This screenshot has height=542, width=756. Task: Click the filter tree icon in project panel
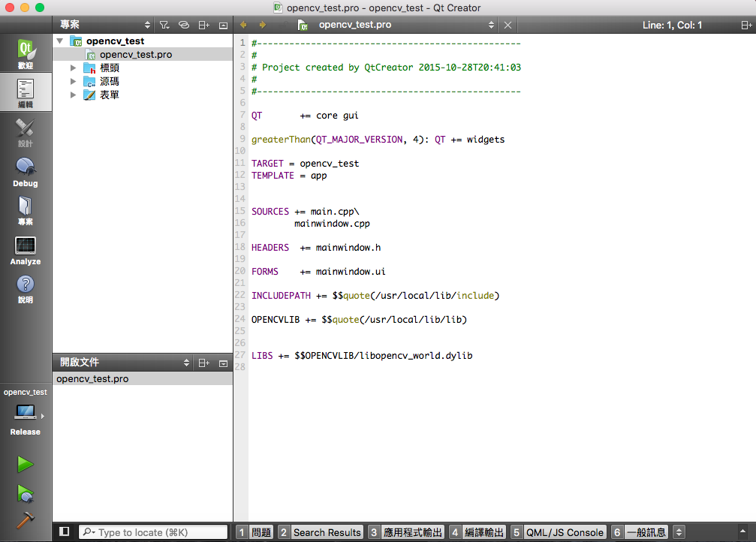(x=164, y=25)
